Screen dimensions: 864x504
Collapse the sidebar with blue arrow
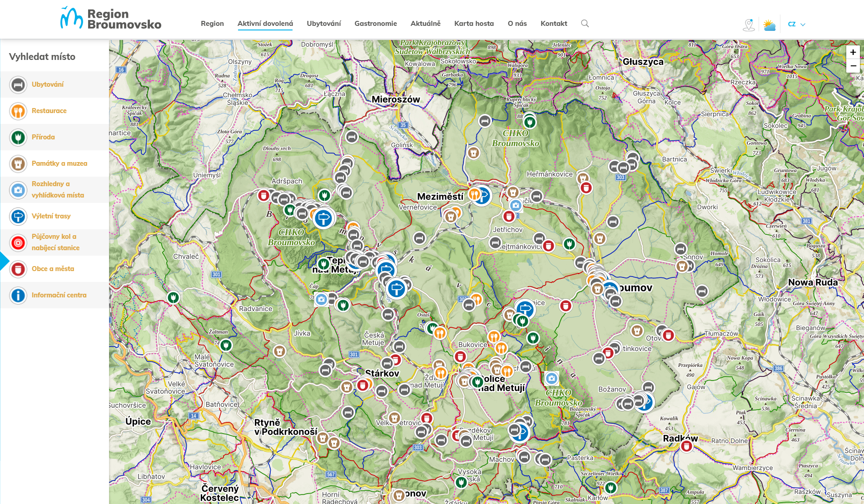tap(4, 261)
